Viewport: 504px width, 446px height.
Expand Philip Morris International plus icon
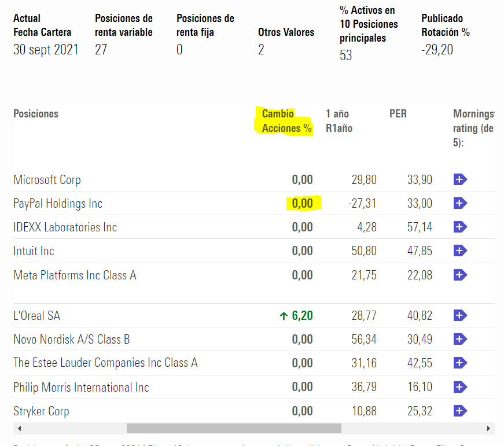(x=460, y=388)
